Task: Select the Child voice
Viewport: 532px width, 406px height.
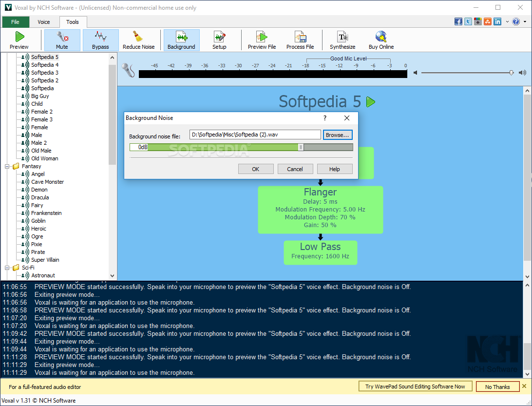Action: 37,104
